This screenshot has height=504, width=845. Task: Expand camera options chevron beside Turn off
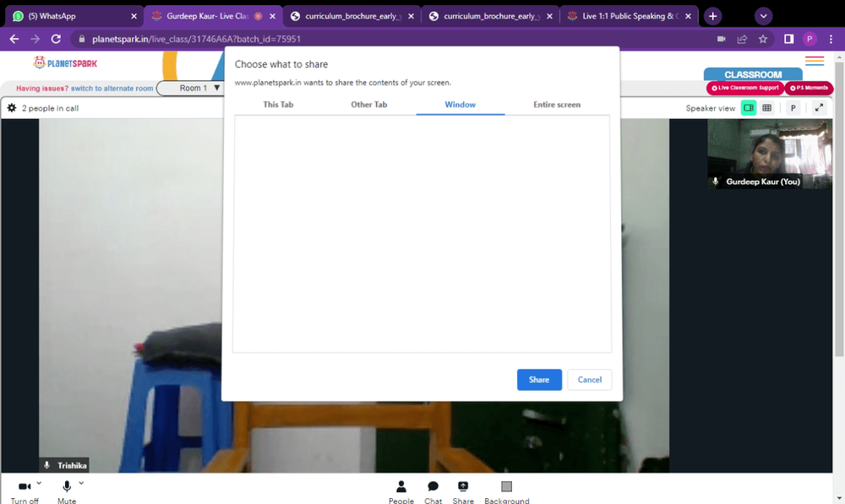point(39,483)
